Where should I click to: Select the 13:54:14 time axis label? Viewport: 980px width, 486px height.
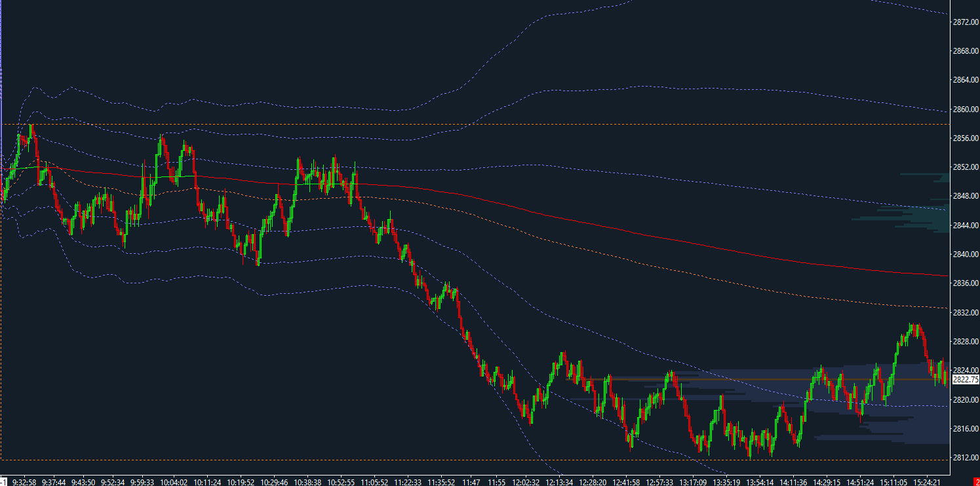click(x=760, y=482)
